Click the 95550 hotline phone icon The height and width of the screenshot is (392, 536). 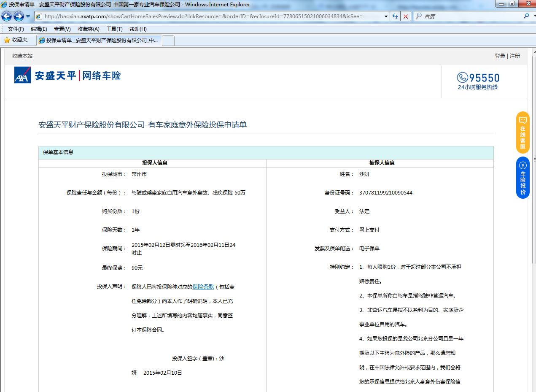[463, 78]
